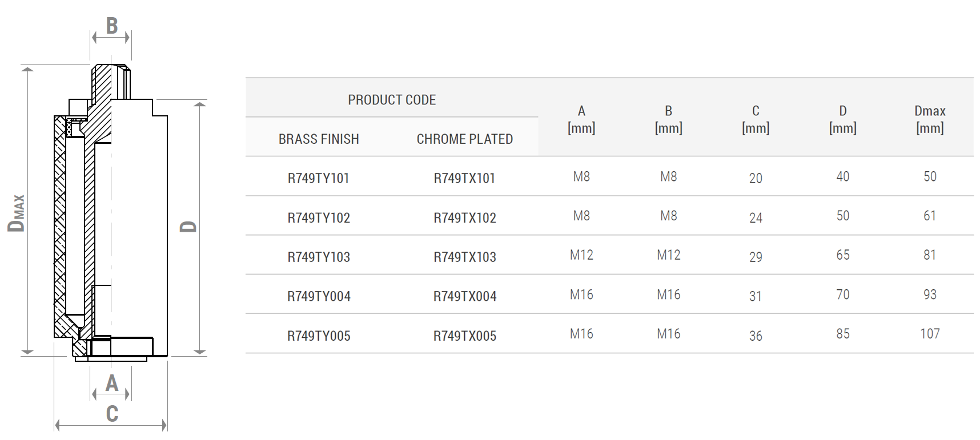Click the D value 65
The width and height of the screenshot is (980, 440).
pos(843,255)
